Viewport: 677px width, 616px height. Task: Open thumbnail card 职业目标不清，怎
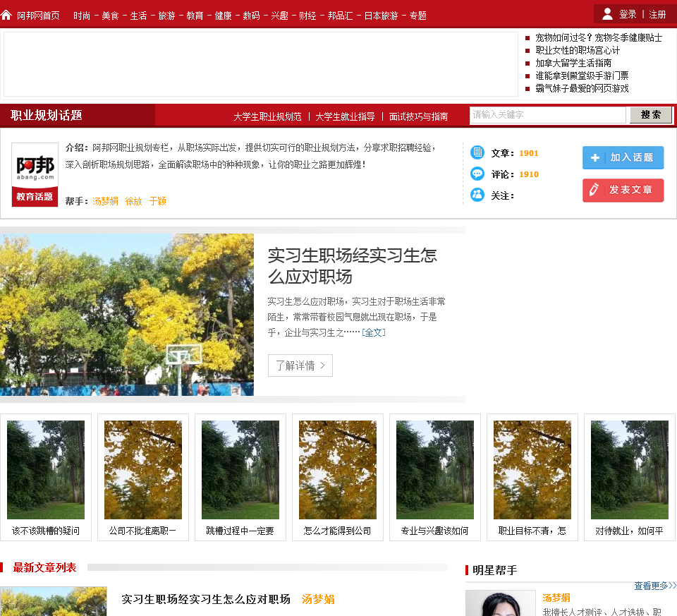tap(532, 477)
